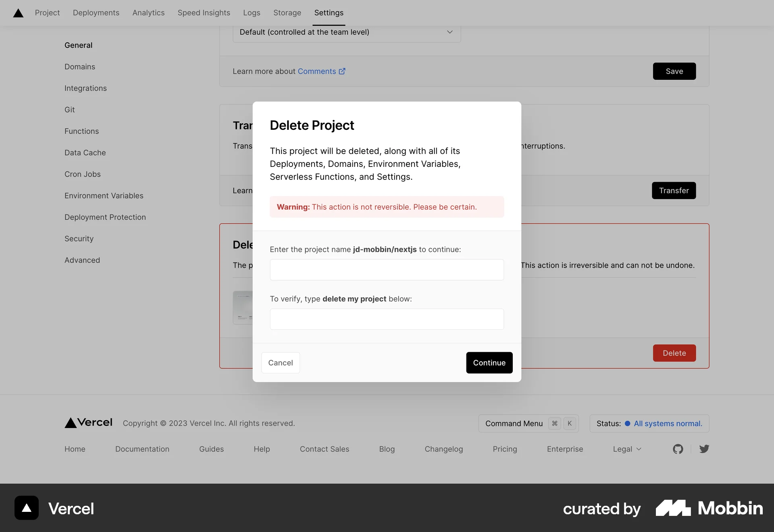Check the All systems normal status link
Viewport: 774px width, 532px height.
pos(667,423)
